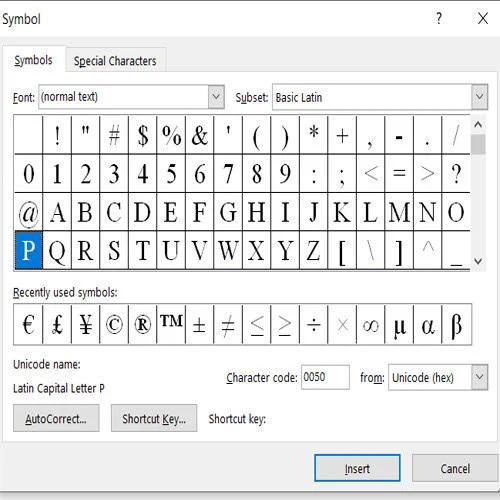Expand the Subset dropdown showing Basic Latin
This screenshot has height=500, width=500.
[x=479, y=97]
